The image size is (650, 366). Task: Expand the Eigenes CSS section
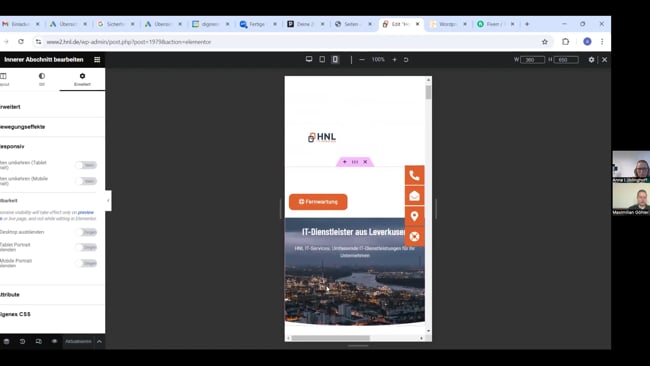pos(52,314)
